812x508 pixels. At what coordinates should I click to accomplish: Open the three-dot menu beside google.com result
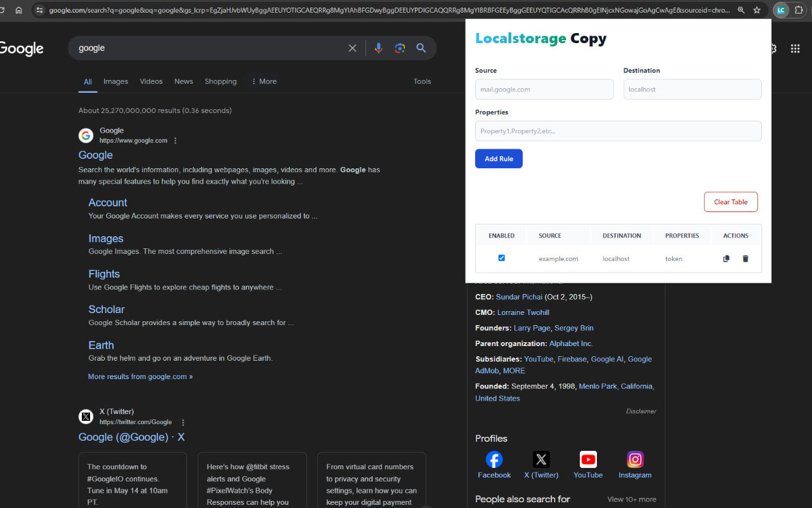tap(175, 140)
